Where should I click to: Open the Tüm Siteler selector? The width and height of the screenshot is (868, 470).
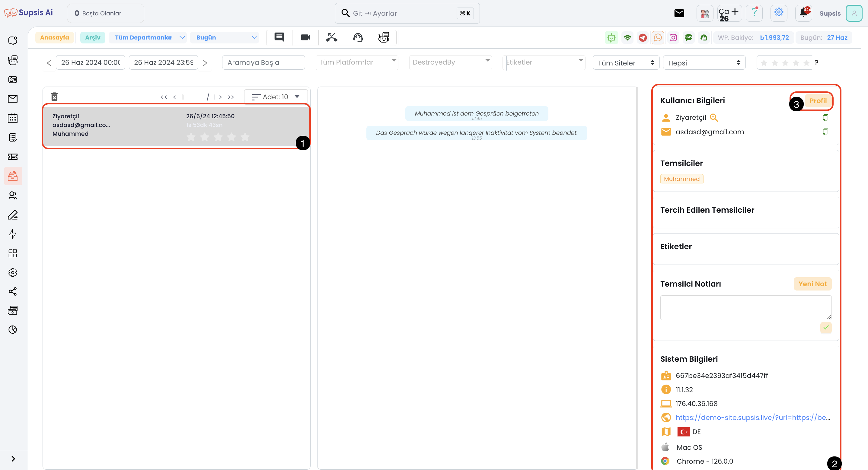click(626, 63)
